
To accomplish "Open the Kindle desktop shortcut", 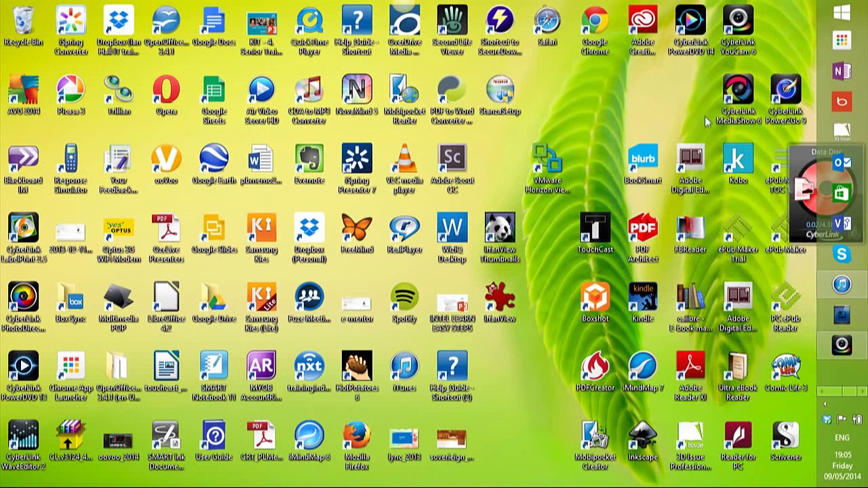I will [643, 297].
